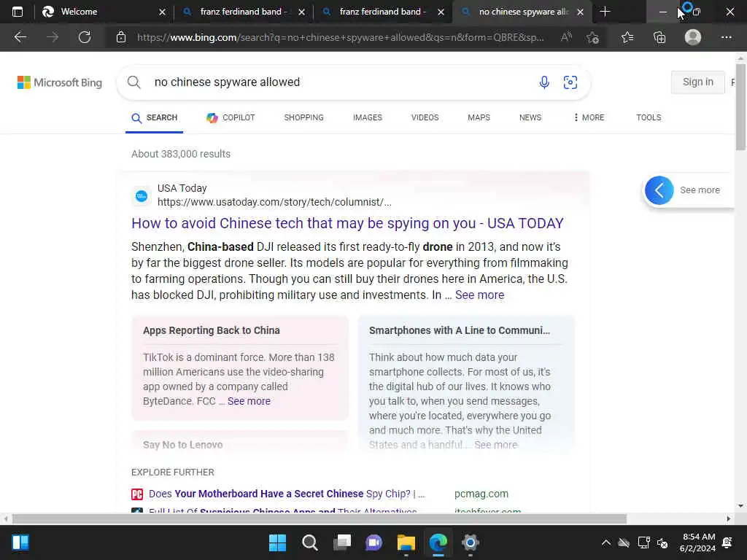This screenshot has width=747, height=560.
Task: Go back to previous page
Action: coord(20,37)
